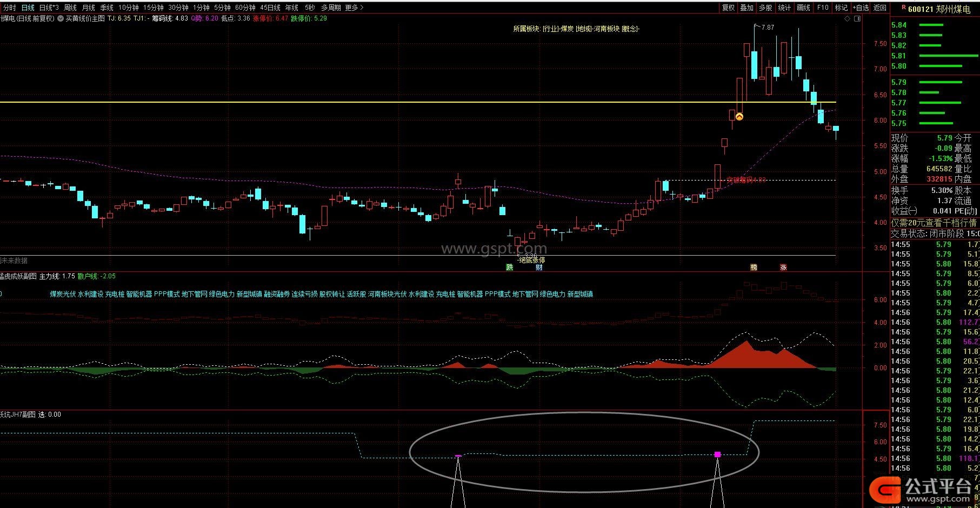Screen dimensions: 980x508
Task: Select the 60分钟 period tab
Action: (245, 8)
